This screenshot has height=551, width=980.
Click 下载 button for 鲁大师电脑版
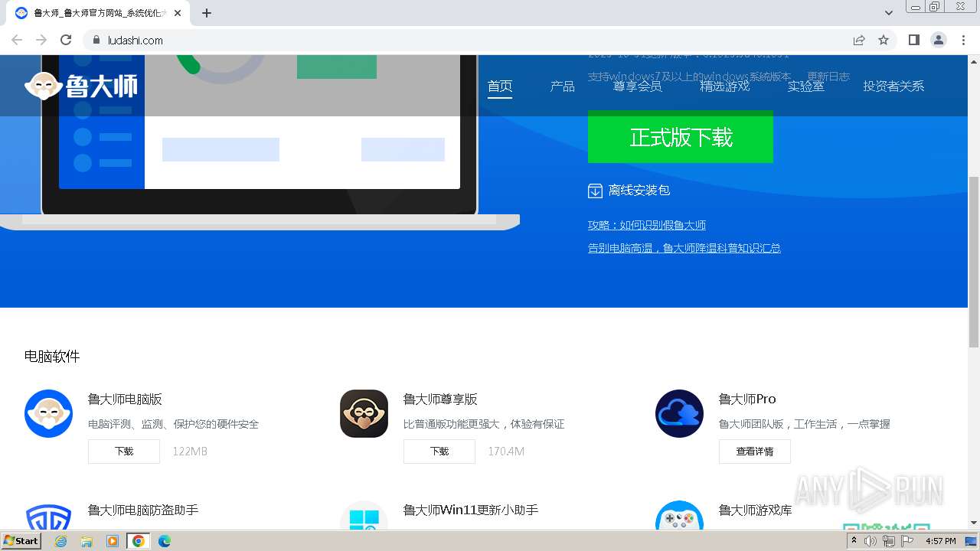pyautogui.click(x=124, y=452)
